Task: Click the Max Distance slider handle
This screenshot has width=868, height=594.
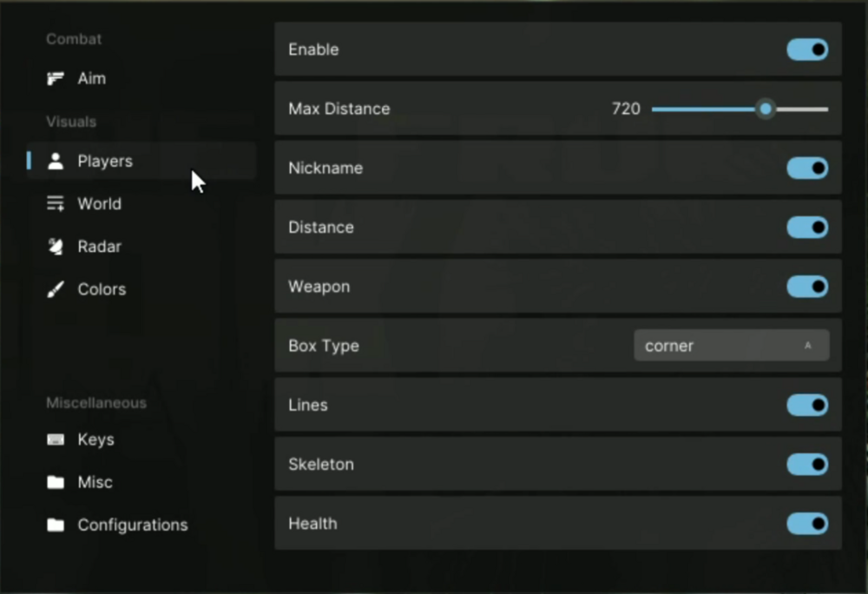Action: coord(766,109)
